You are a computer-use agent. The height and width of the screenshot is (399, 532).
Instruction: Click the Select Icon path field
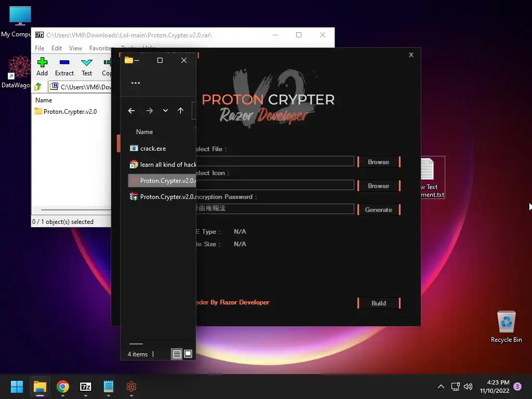click(x=275, y=185)
